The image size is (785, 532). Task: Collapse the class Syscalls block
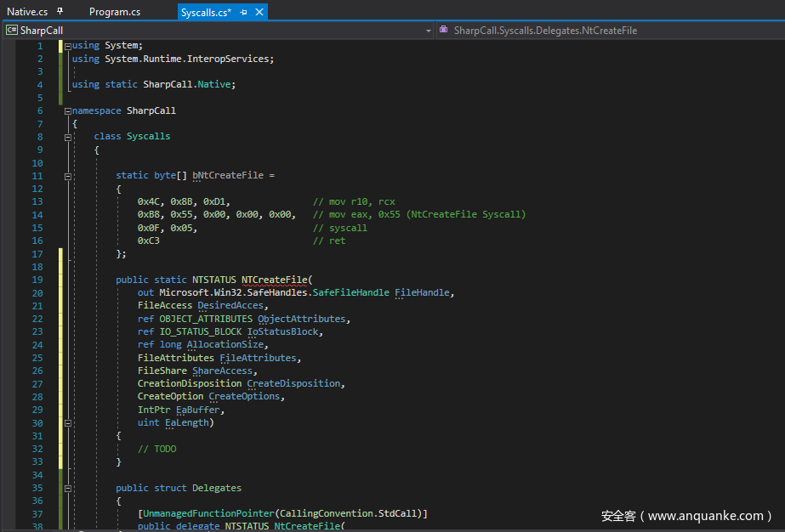click(67, 137)
